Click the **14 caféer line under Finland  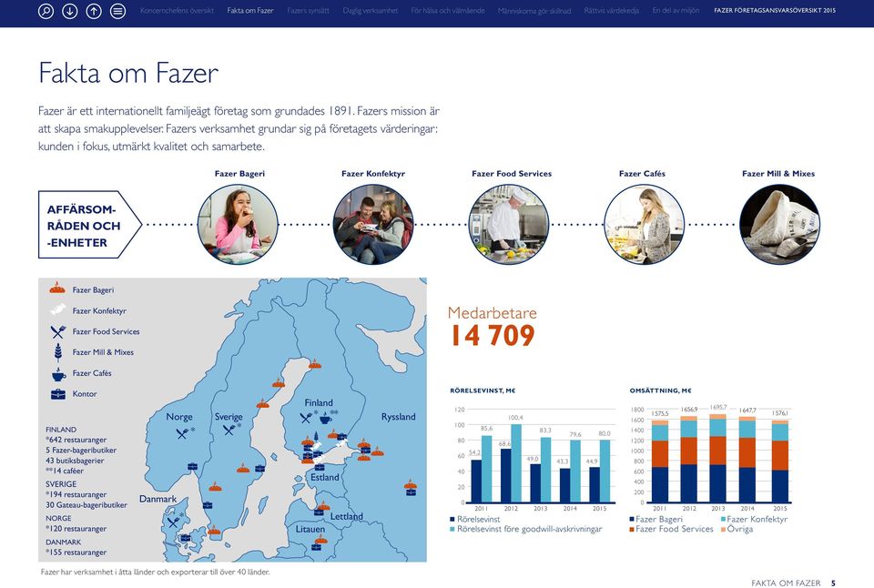[x=65, y=471]
